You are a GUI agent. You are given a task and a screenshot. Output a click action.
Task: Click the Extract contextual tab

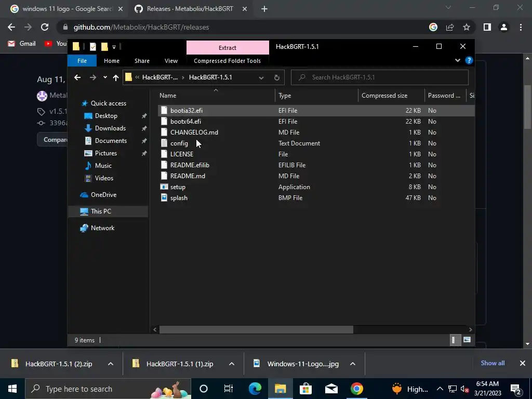[228, 47]
